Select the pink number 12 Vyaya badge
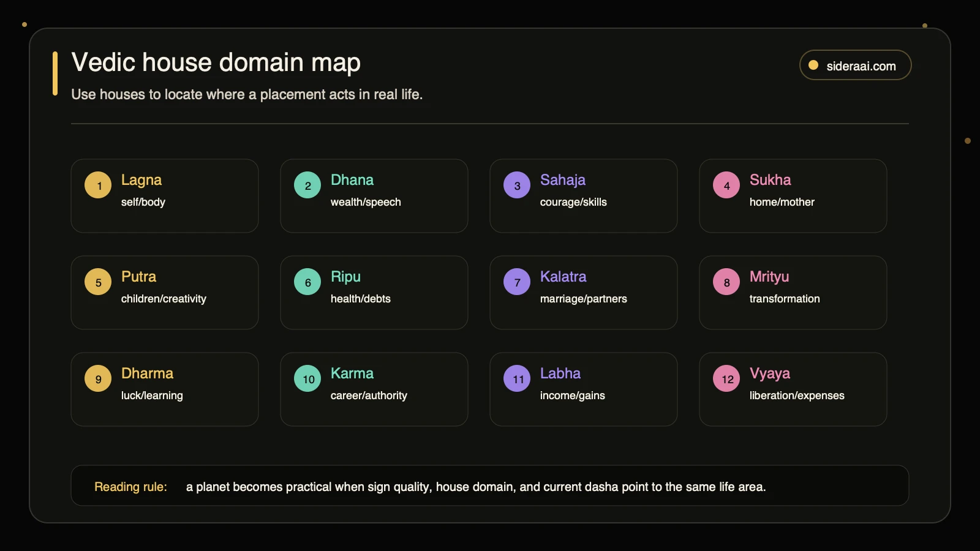 click(x=726, y=378)
